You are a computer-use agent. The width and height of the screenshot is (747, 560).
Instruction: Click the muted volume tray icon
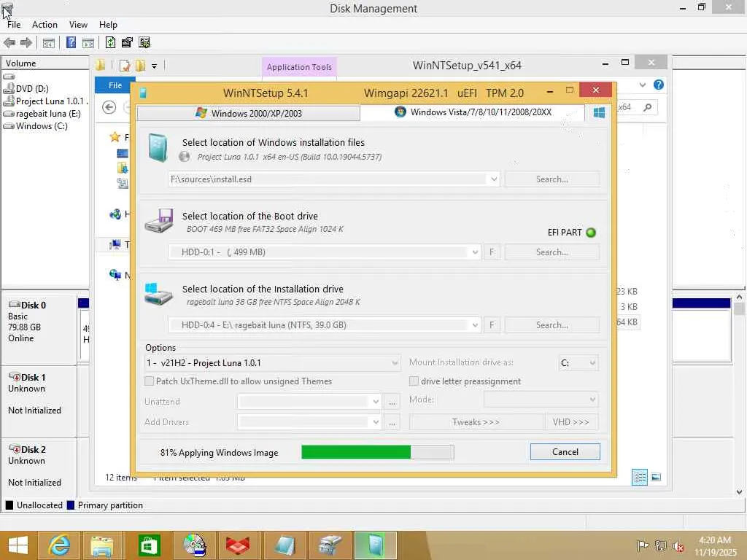(x=678, y=546)
